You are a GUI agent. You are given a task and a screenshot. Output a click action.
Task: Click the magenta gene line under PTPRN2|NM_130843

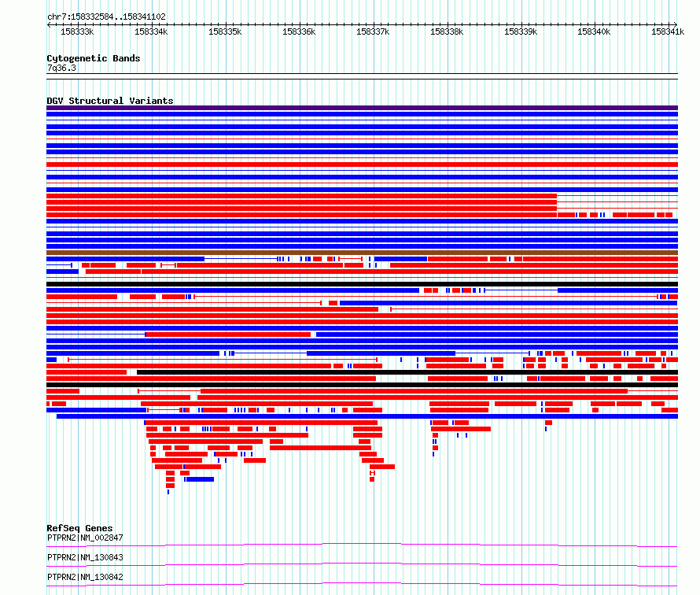[362, 564]
